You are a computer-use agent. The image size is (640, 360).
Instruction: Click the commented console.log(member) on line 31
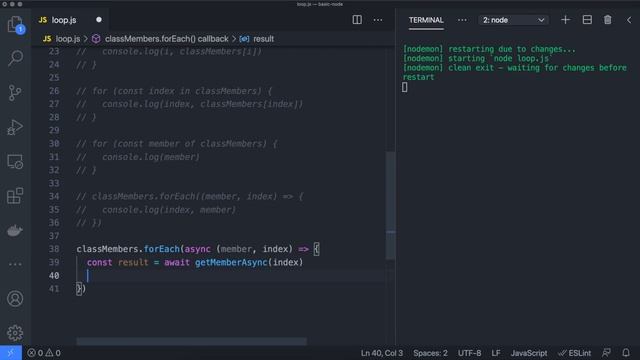[151, 157]
